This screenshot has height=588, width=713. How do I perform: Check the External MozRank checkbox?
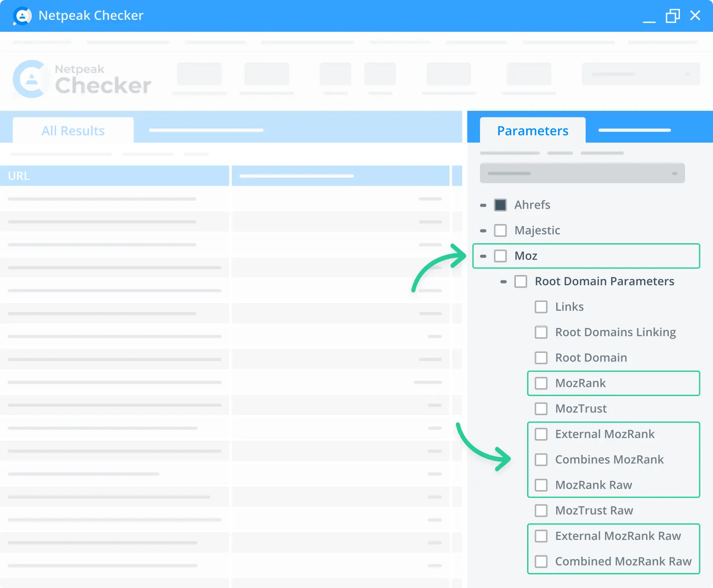point(541,434)
